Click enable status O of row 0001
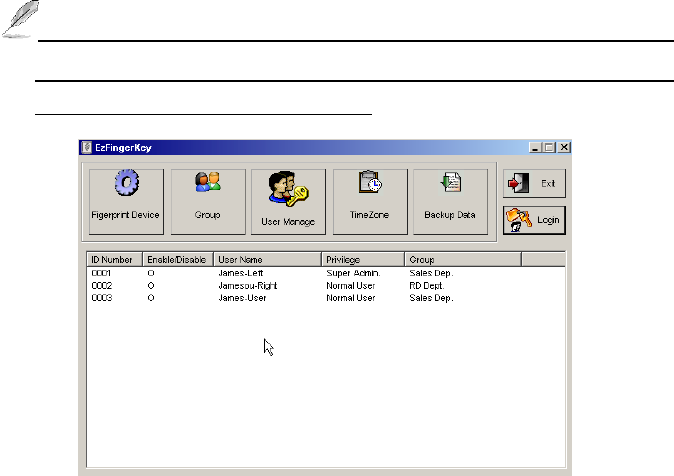The height and width of the screenshot is (476, 674). (151, 273)
